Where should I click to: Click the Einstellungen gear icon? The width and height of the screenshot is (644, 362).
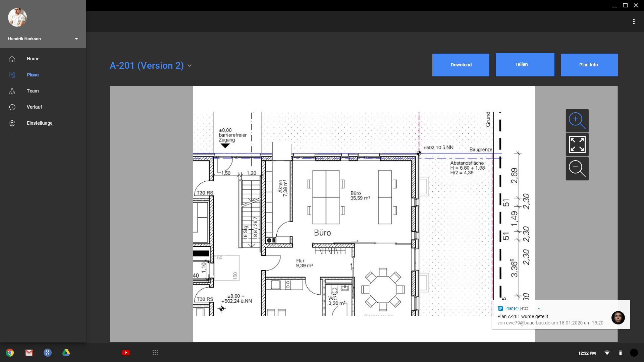pos(12,123)
